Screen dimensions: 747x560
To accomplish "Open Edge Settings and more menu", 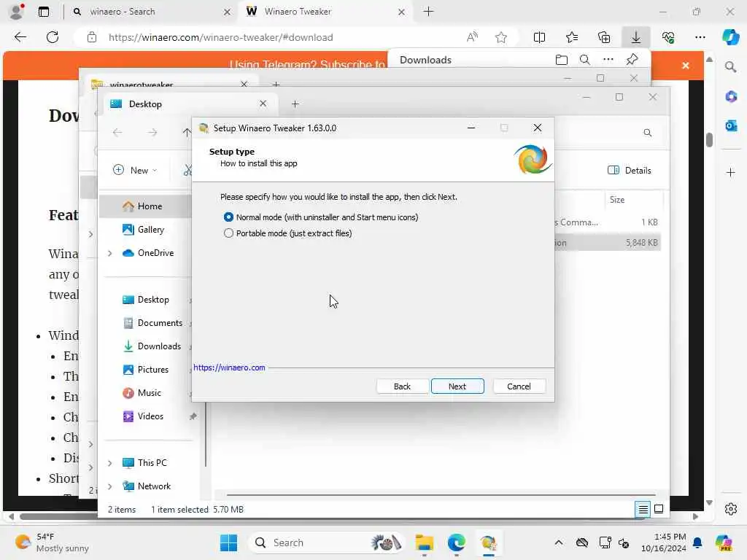I will click(x=700, y=37).
